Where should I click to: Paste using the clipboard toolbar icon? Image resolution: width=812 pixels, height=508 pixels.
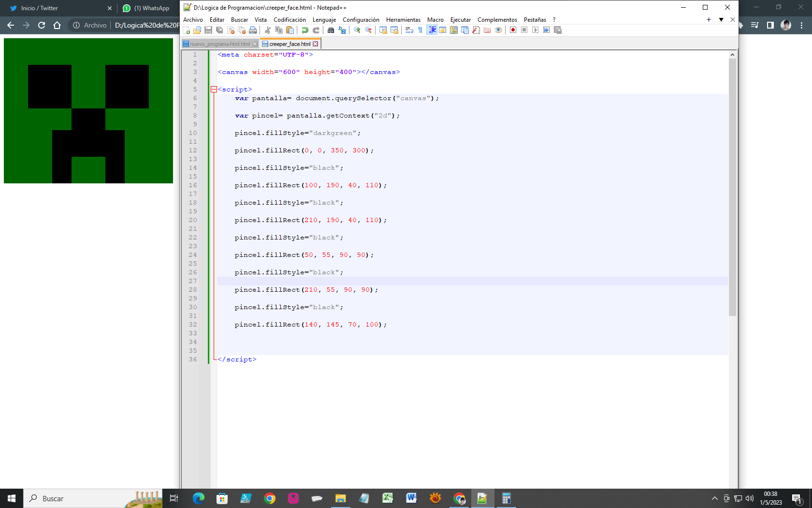tap(290, 30)
